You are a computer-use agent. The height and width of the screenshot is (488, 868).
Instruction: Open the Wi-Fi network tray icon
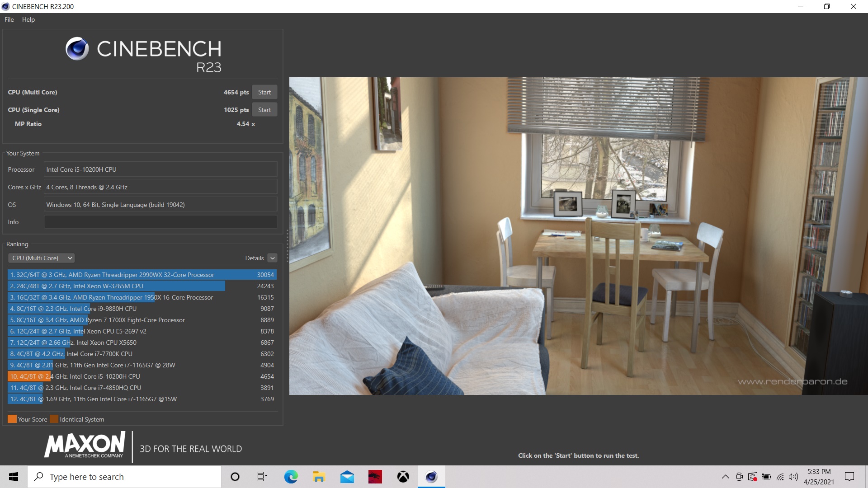coord(780,477)
